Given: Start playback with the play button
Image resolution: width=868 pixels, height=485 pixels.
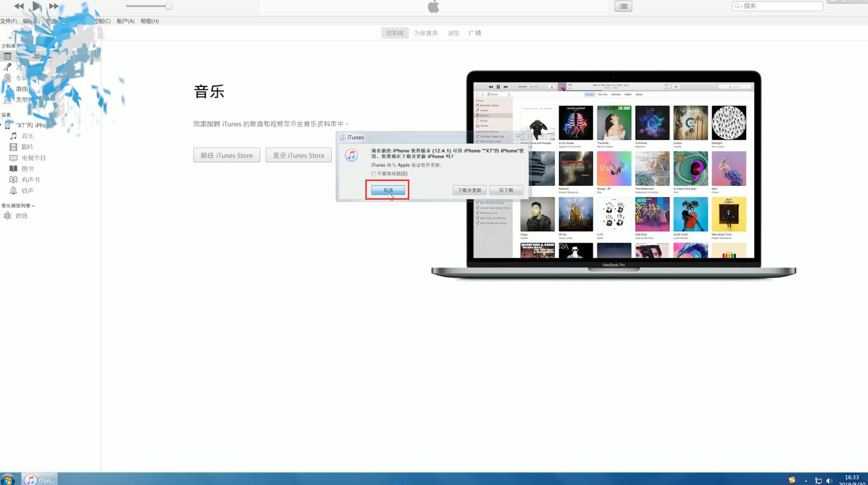Looking at the screenshot, I should tap(36, 6).
